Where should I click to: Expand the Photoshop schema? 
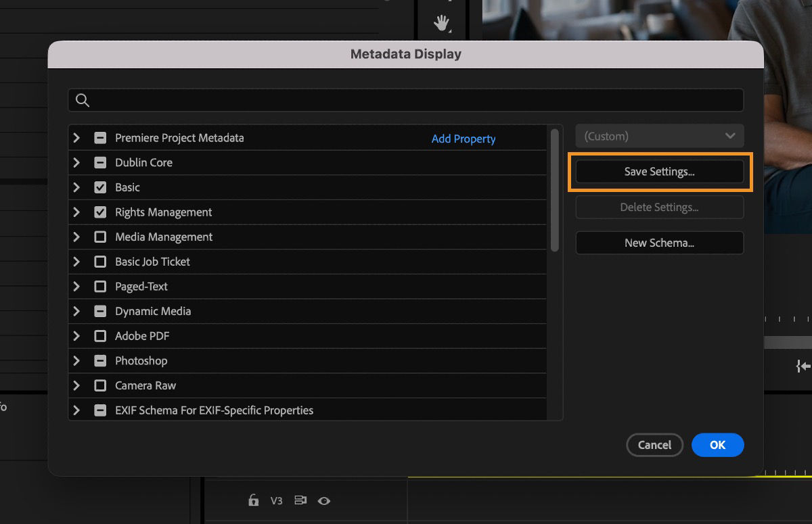point(76,360)
